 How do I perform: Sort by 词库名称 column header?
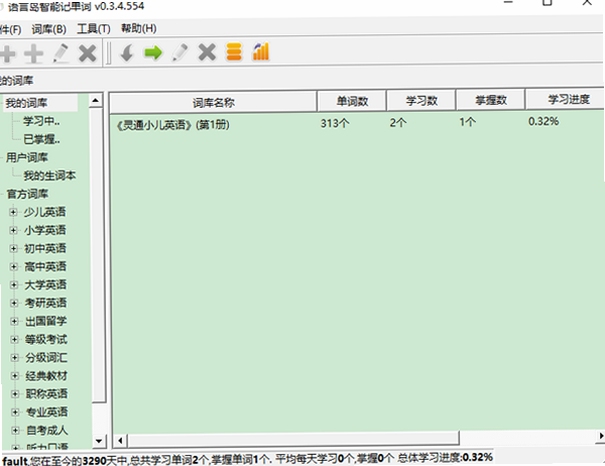213,103
